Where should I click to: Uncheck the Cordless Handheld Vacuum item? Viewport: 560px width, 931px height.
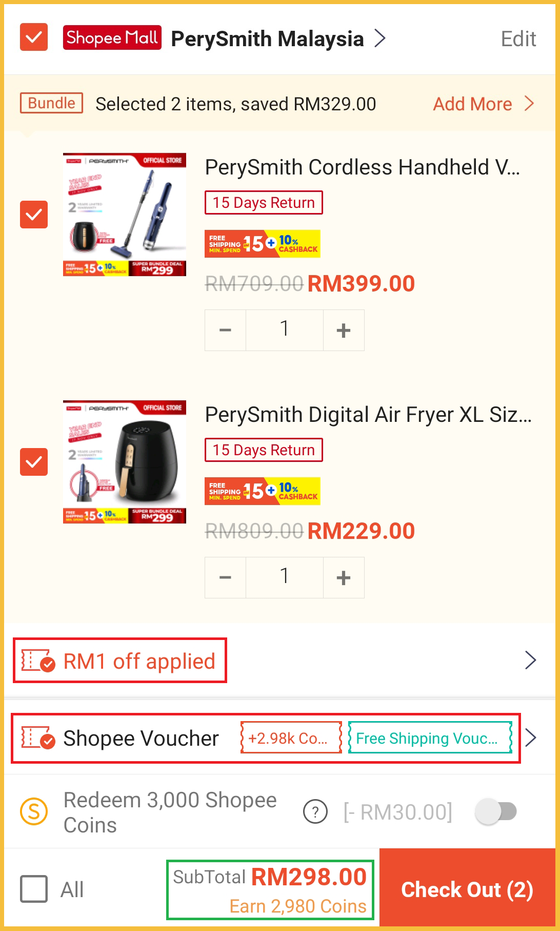34,215
